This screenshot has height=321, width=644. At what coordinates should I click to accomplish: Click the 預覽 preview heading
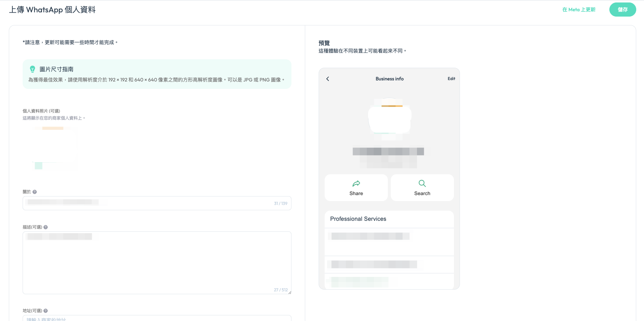pyautogui.click(x=324, y=43)
